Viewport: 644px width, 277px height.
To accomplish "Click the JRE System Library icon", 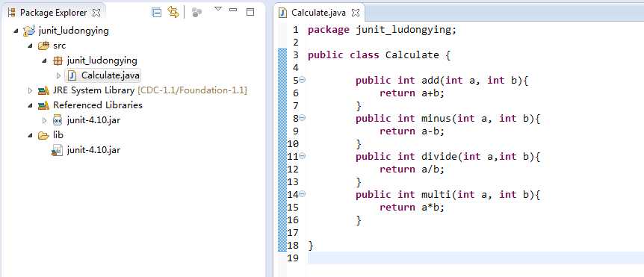I will [43, 90].
